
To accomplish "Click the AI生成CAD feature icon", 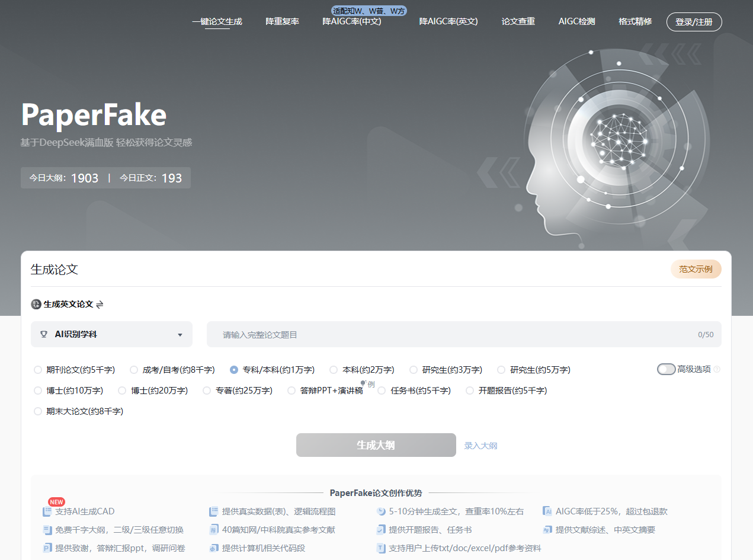I will [x=47, y=510].
